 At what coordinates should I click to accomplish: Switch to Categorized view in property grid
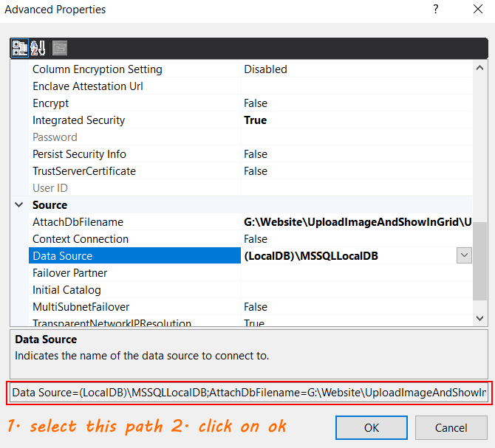(x=20, y=48)
